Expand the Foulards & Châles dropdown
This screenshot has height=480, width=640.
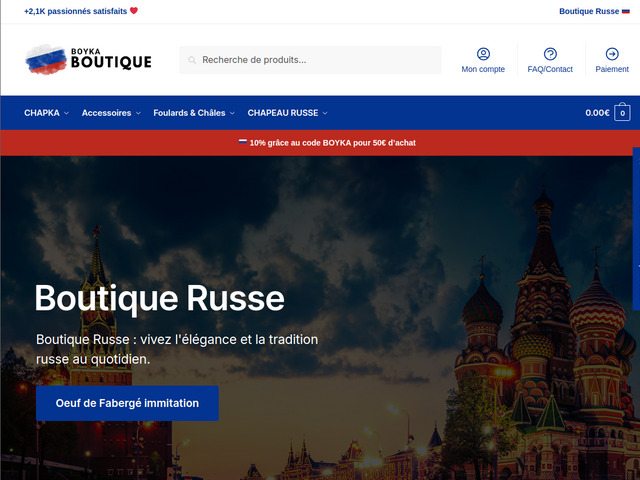tap(232, 114)
